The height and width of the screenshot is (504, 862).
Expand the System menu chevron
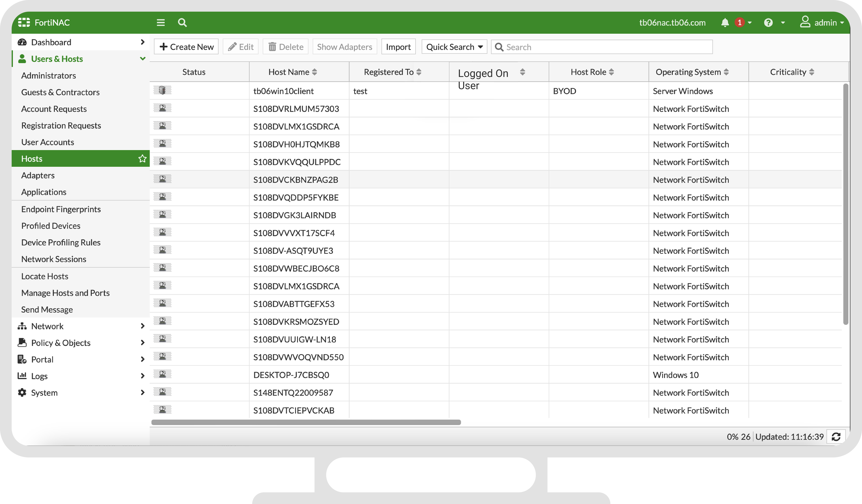(x=143, y=392)
